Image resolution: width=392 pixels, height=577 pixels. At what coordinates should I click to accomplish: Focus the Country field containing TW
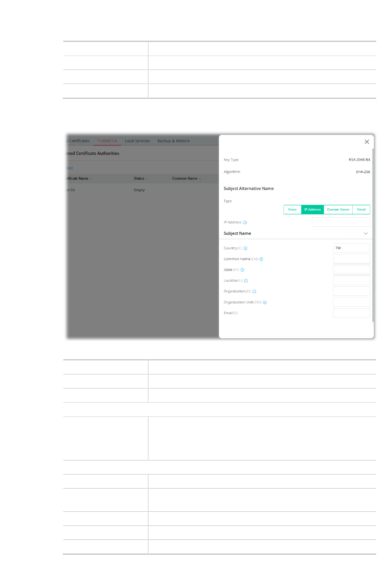tap(351, 248)
